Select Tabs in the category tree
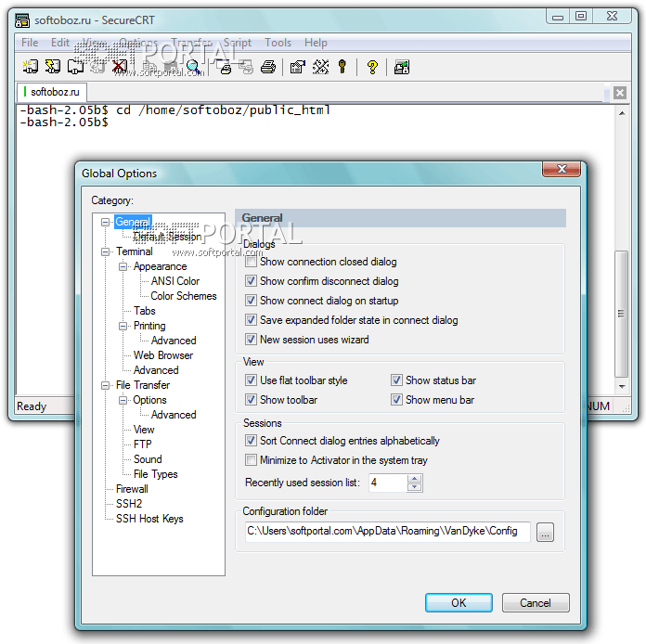This screenshot has height=644, width=646. [x=144, y=311]
